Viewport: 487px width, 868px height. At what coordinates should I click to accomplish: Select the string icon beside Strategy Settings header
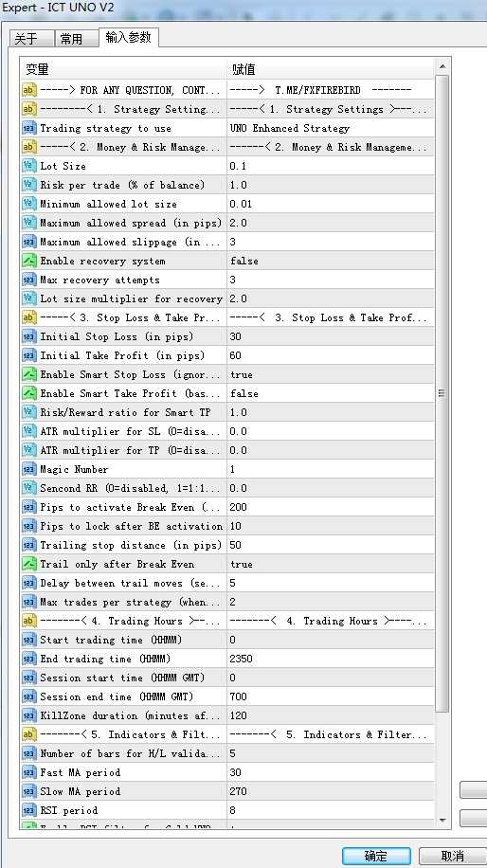(x=28, y=109)
